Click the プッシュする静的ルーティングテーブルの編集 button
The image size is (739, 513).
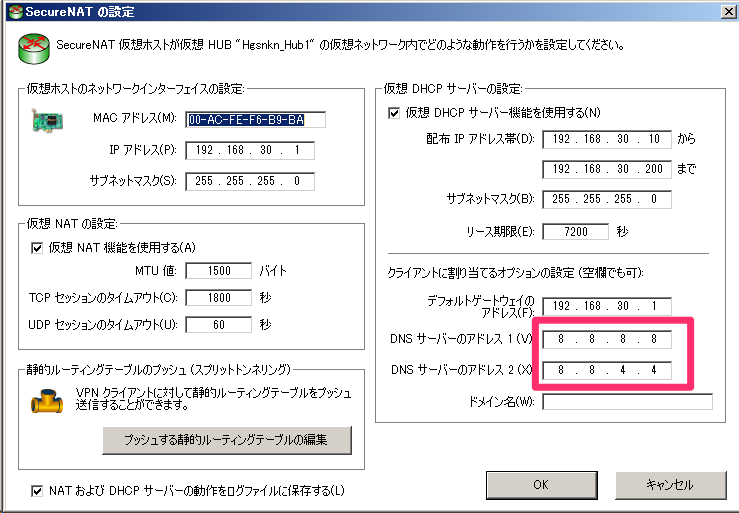coord(227,440)
